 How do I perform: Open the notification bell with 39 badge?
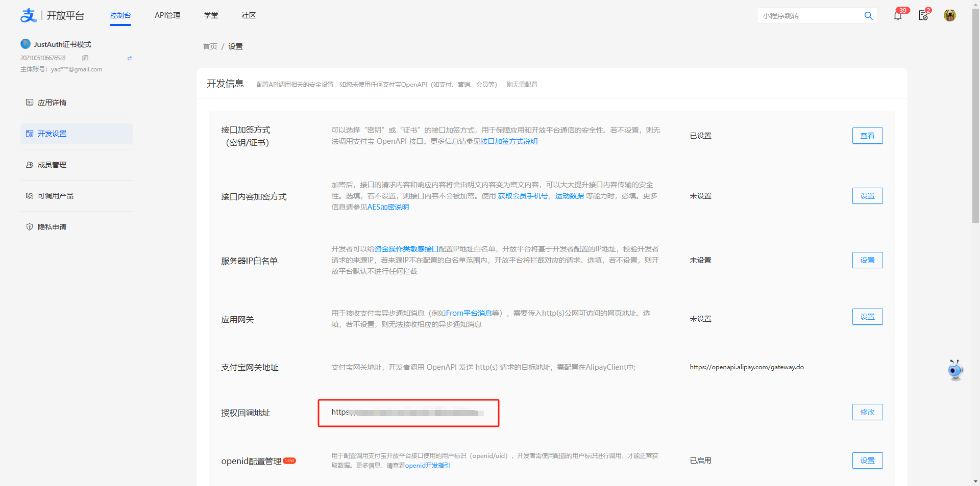(x=898, y=15)
